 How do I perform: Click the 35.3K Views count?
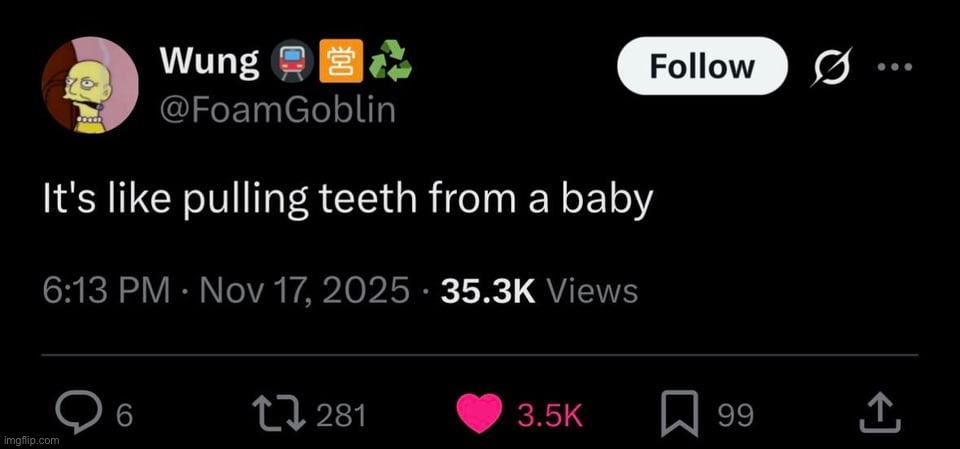[x=535, y=290]
